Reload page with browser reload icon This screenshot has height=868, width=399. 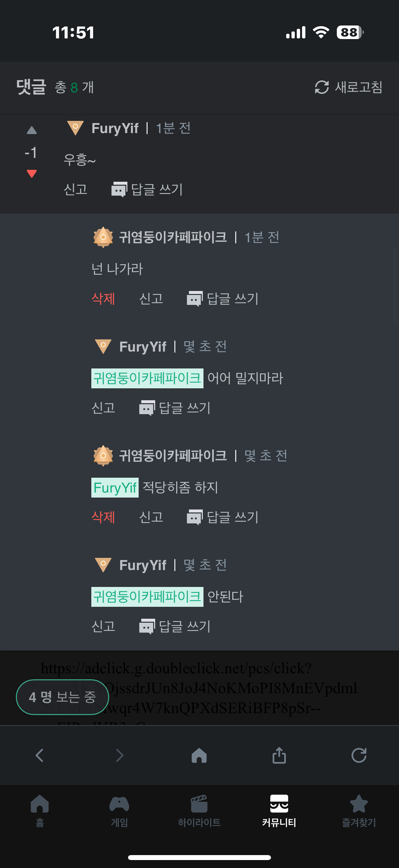click(x=359, y=755)
